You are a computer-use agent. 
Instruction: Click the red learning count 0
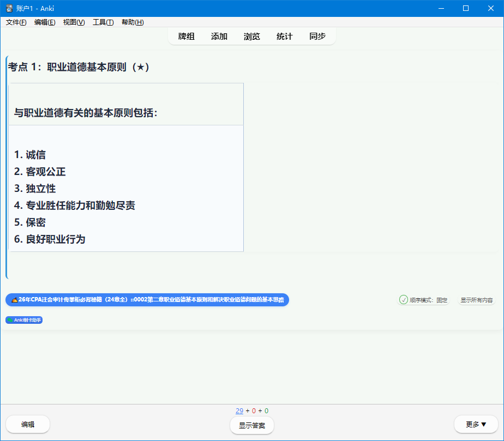[254, 411]
